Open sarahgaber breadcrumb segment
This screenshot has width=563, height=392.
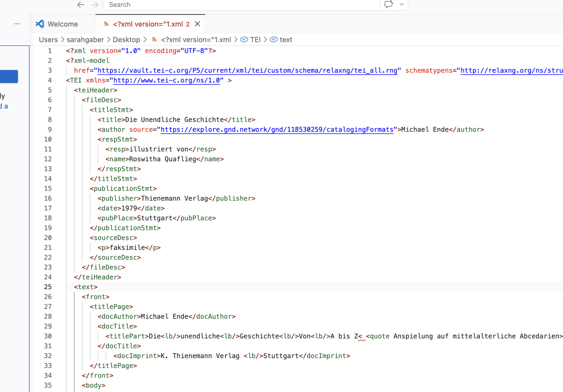click(x=85, y=40)
